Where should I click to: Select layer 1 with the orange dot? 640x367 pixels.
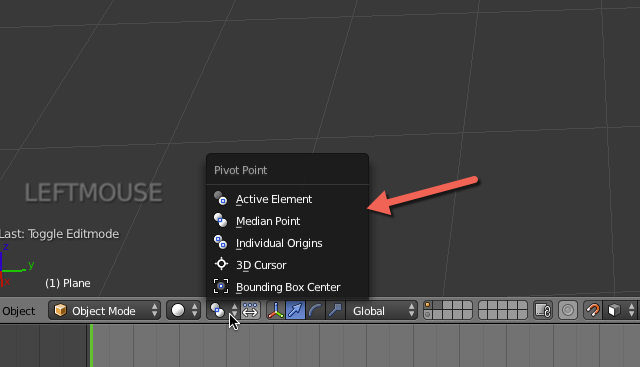[x=427, y=305]
